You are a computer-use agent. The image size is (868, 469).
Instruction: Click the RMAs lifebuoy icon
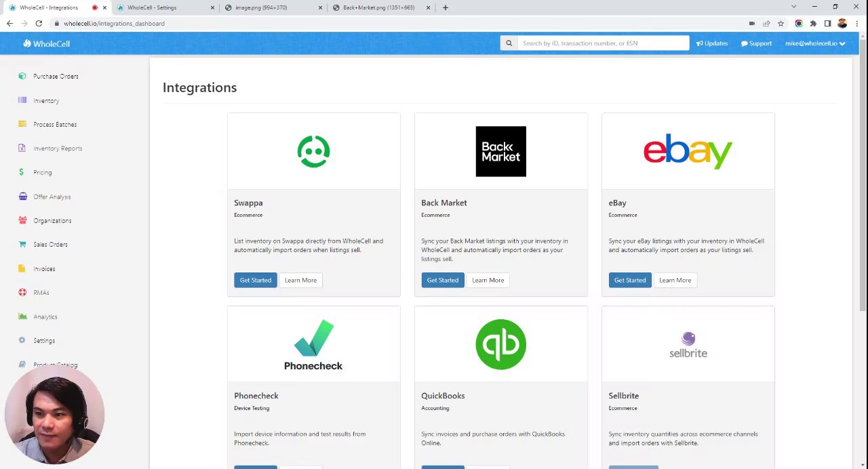point(22,293)
